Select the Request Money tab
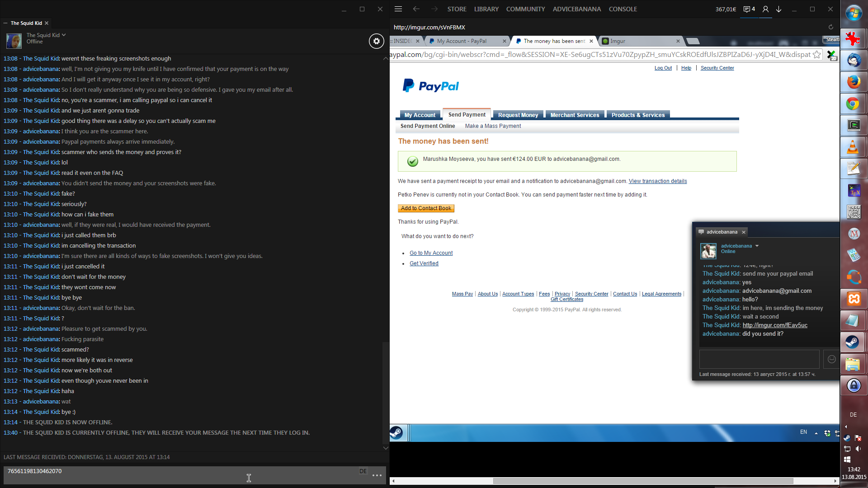This screenshot has height=488, width=868. point(518,115)
